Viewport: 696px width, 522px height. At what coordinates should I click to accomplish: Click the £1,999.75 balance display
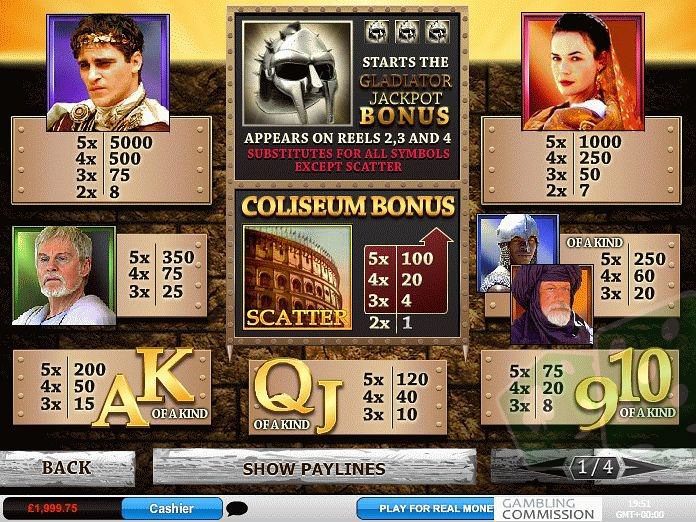[x=53, y=508]
